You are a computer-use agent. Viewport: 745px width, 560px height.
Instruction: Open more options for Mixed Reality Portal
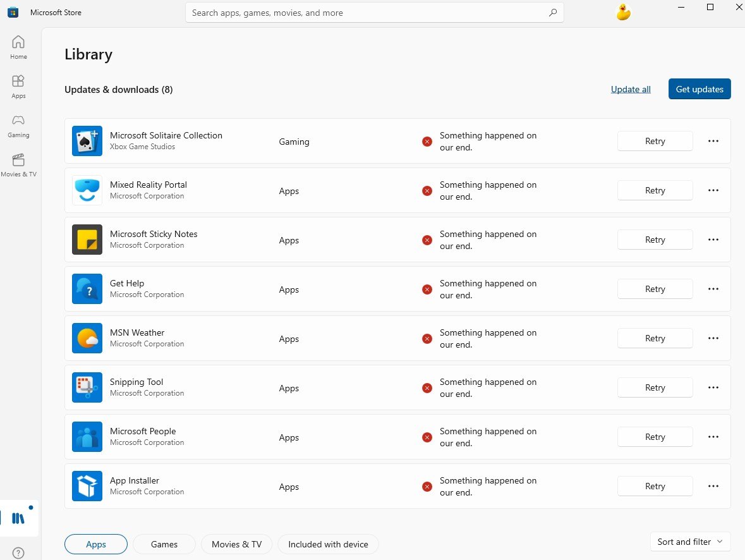click(713, 190)
